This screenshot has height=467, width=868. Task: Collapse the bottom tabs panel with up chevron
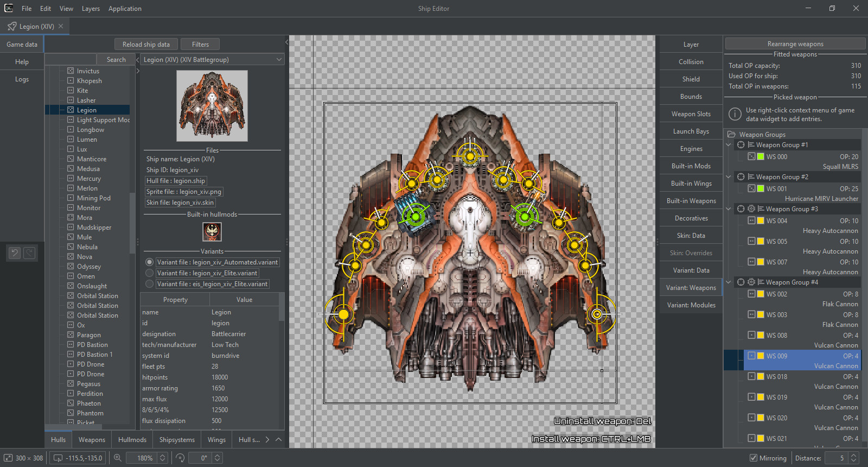[x=279, y=439]
